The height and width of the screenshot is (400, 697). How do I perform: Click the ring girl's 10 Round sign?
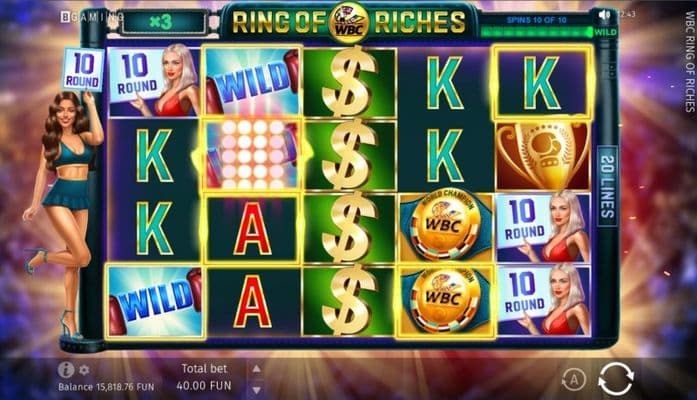pyautogui.click(x=83, y=69)
